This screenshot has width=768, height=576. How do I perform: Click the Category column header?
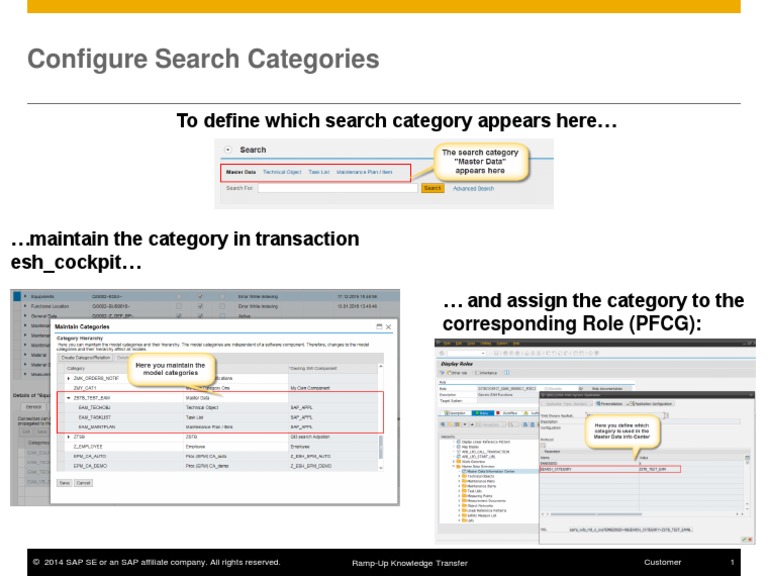(76, 368)
